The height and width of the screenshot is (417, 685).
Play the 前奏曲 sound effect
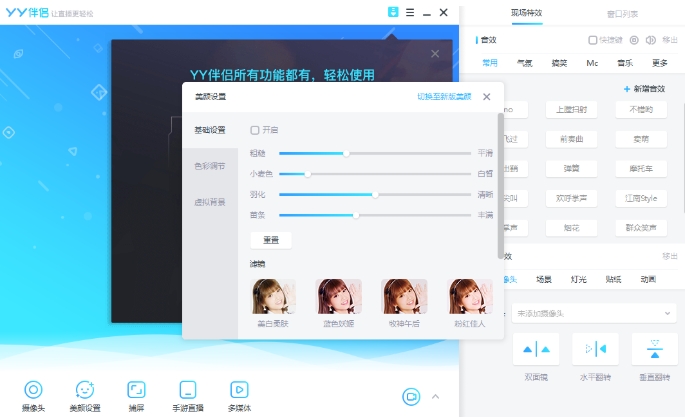click(x=571, y=139)
